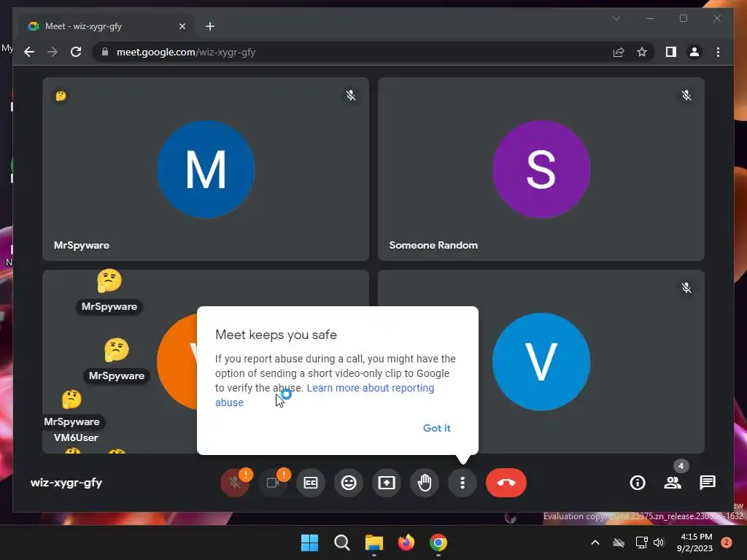Open the tab search chevron
Viewport: 747px width, 560px height.
tap(616, 18)
